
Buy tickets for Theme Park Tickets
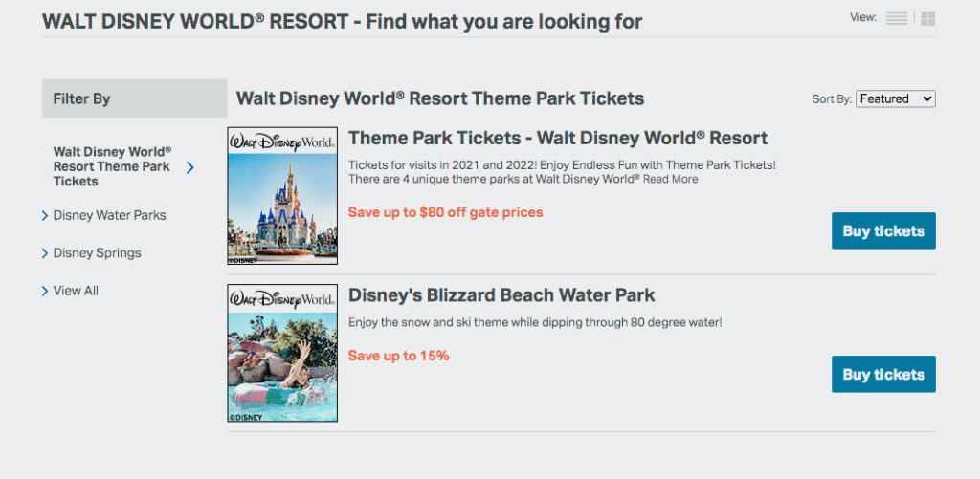click(x=883, y=231)
